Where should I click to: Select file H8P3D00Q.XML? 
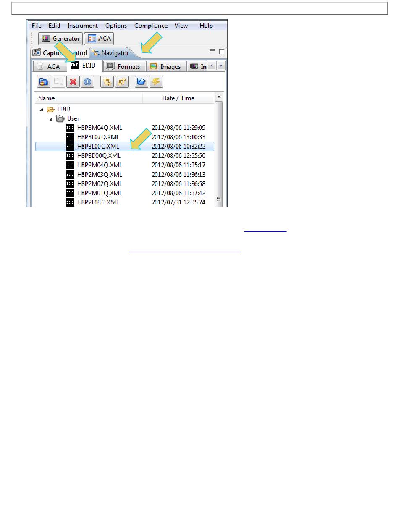(99, 155)
